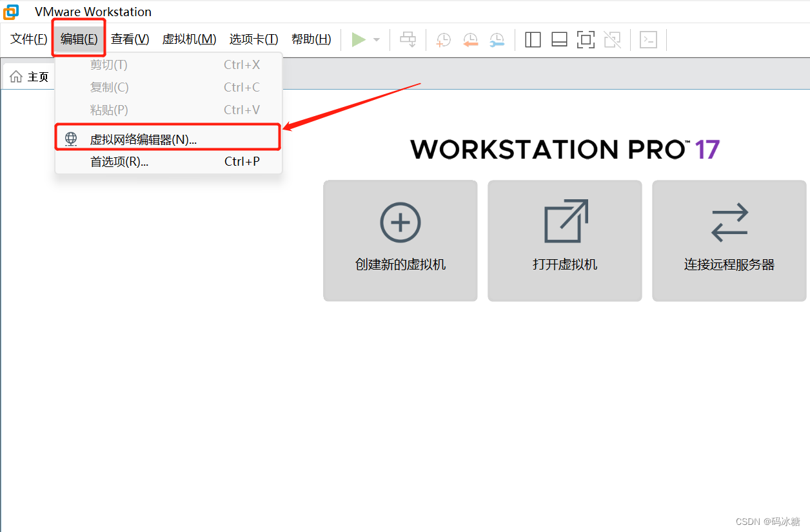Click the globe icon beside 虚拟网络编辑器

tap(71, 139)
